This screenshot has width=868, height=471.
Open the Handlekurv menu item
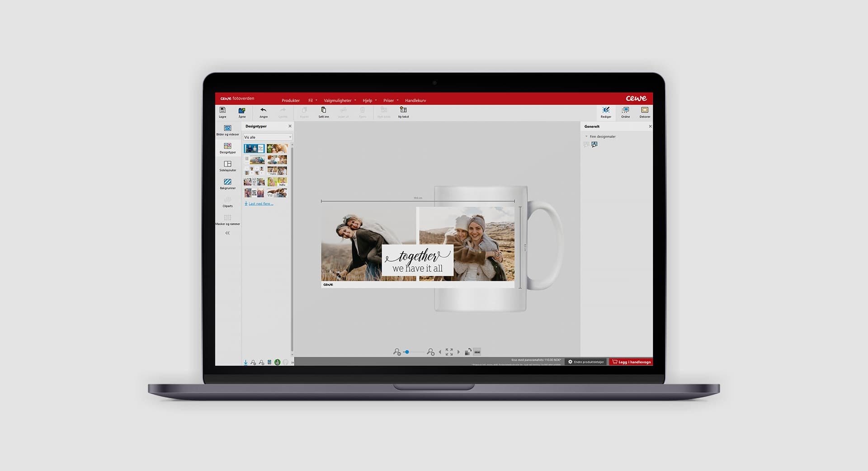tap(415, 100)
